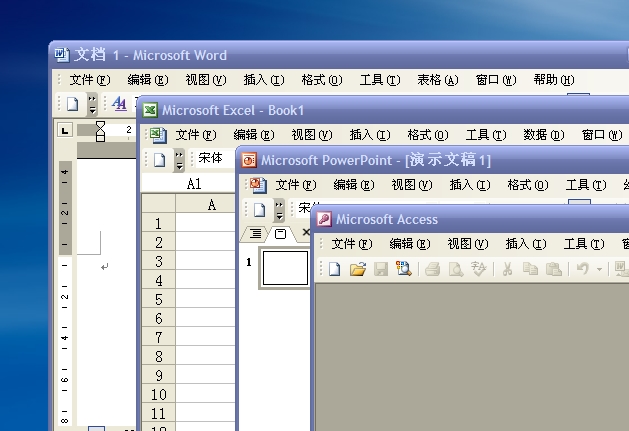Click the Undo icon in Access toolbar
The image size is (629, 431).
(582, 268)
